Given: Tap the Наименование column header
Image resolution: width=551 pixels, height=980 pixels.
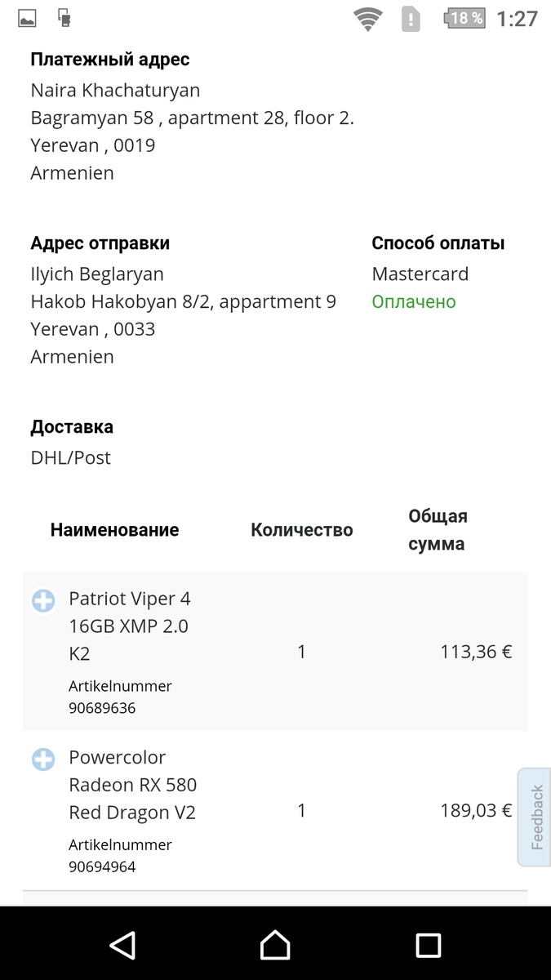Looking at the screenshot, I should click(x=114, y=530).
